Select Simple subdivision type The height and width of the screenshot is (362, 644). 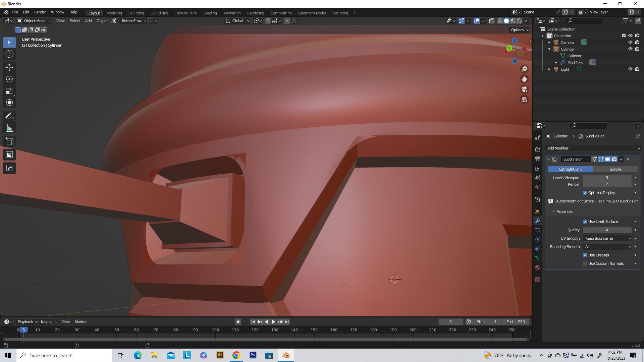point(615,169)
